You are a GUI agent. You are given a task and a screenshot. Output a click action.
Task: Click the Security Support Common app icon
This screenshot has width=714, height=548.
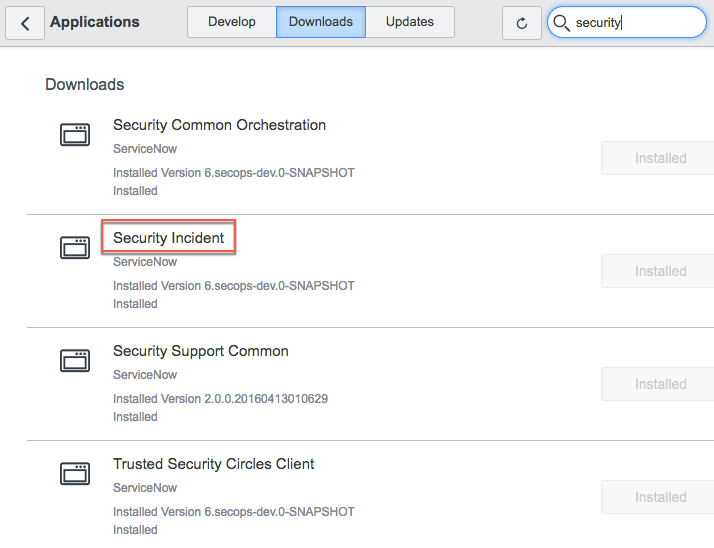pyautogui.click(x=75, y=360)
